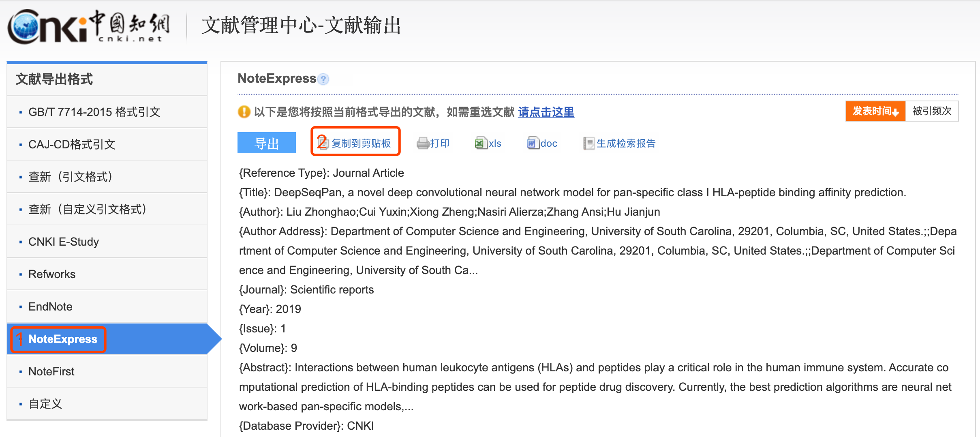The image size is (980, 437).
Task: Click the blue 导出 button
Action: tap(267, 143)
